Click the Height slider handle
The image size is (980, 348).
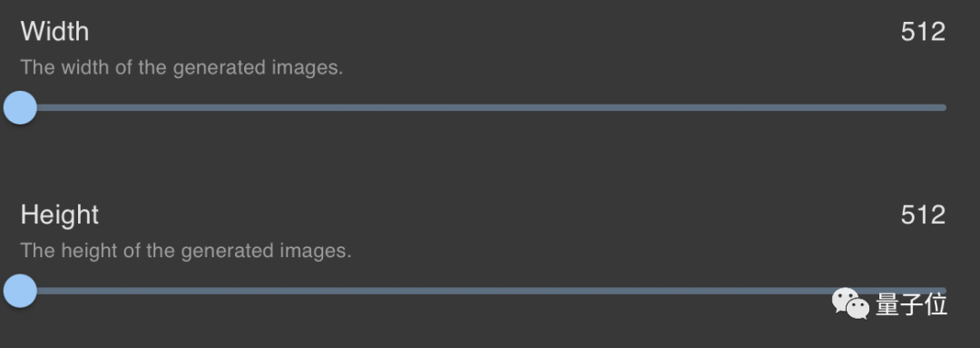pos(20,291)
